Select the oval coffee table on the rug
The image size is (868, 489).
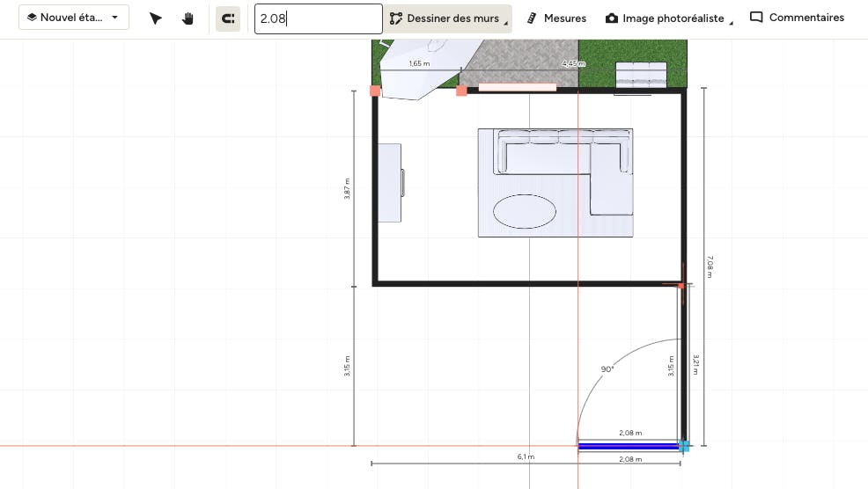click(x=525, y=211)
